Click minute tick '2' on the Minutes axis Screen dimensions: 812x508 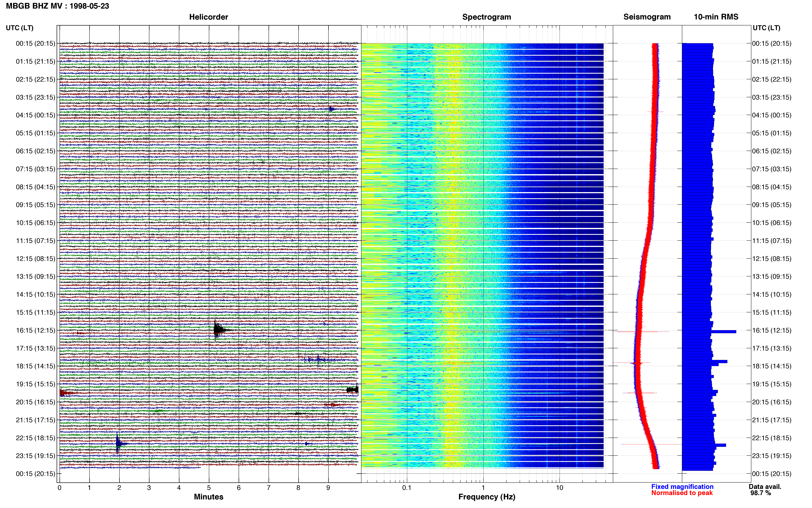[x=119, y=488]
